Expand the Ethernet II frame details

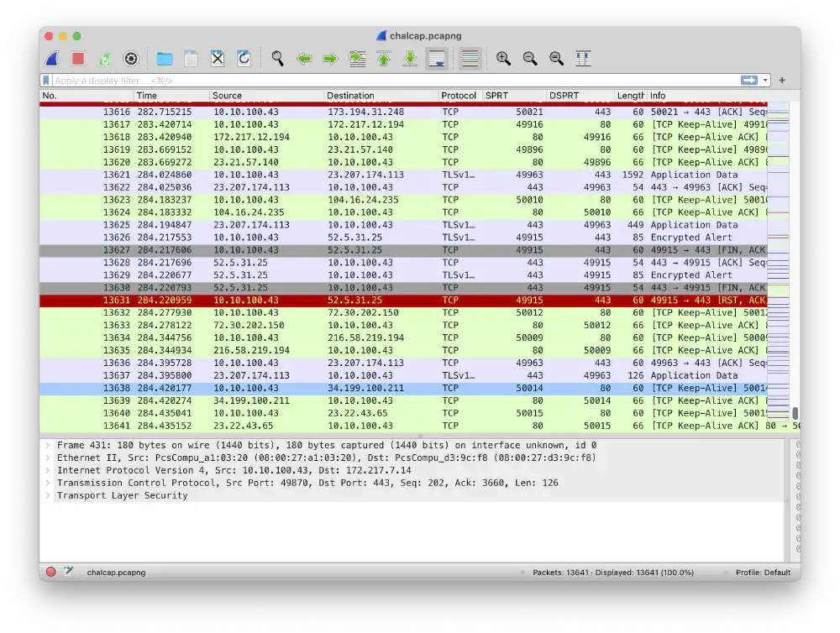pos(49,458)
